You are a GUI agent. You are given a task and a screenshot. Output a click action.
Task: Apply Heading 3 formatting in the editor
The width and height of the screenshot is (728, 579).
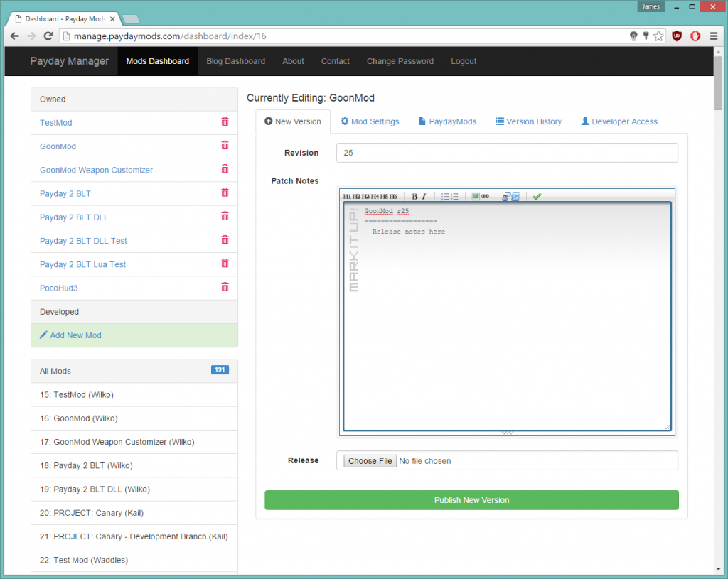pyautogui.click(x=365, y=197)
